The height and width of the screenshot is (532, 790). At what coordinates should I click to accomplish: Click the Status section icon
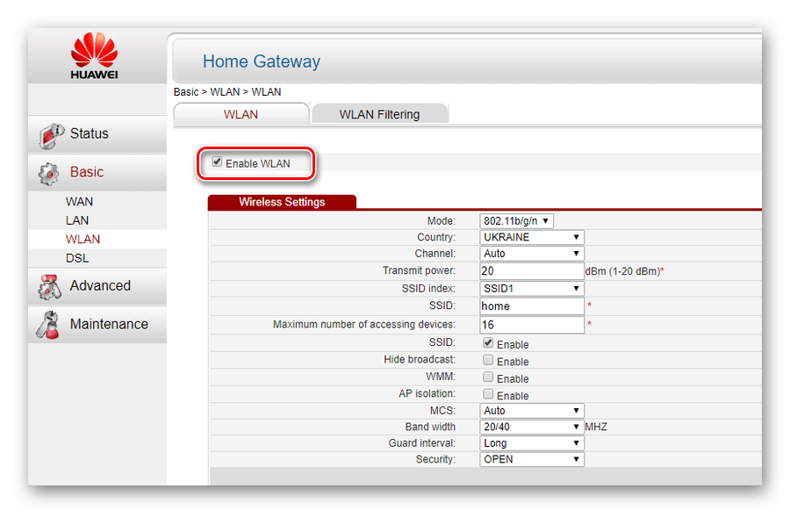(52, 135)
